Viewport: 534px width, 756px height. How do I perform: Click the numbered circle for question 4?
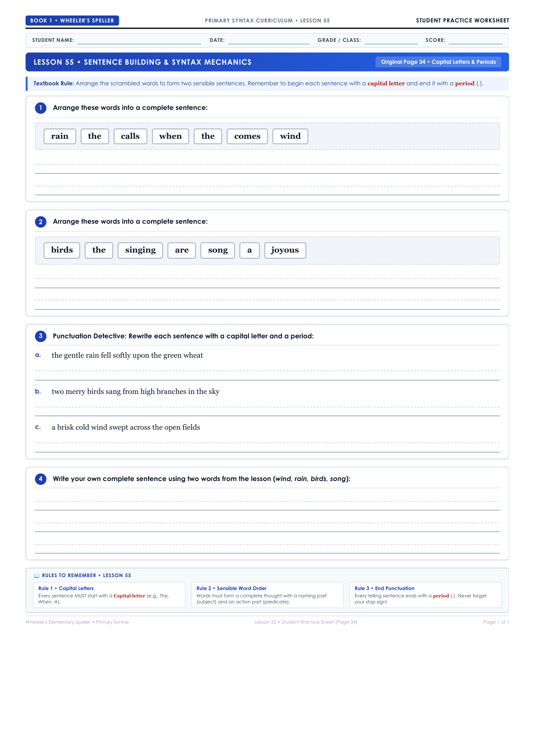pyautogui.click(x=40, y=479)
